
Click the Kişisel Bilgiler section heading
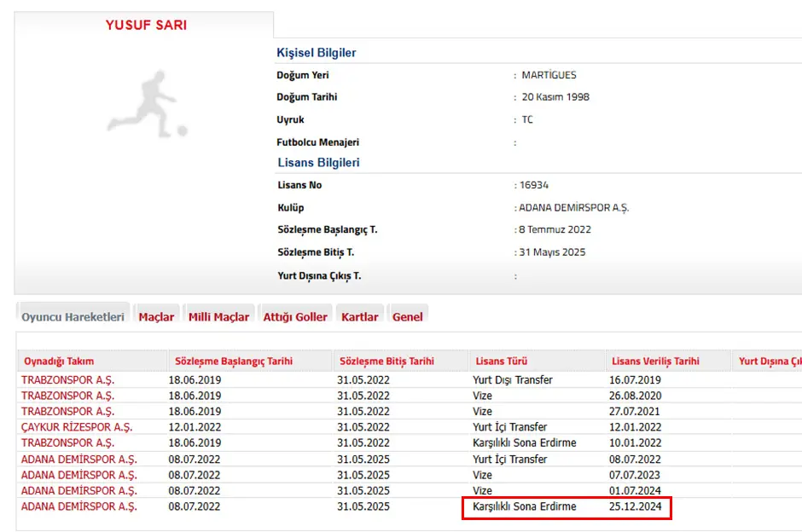pos(317,53)
